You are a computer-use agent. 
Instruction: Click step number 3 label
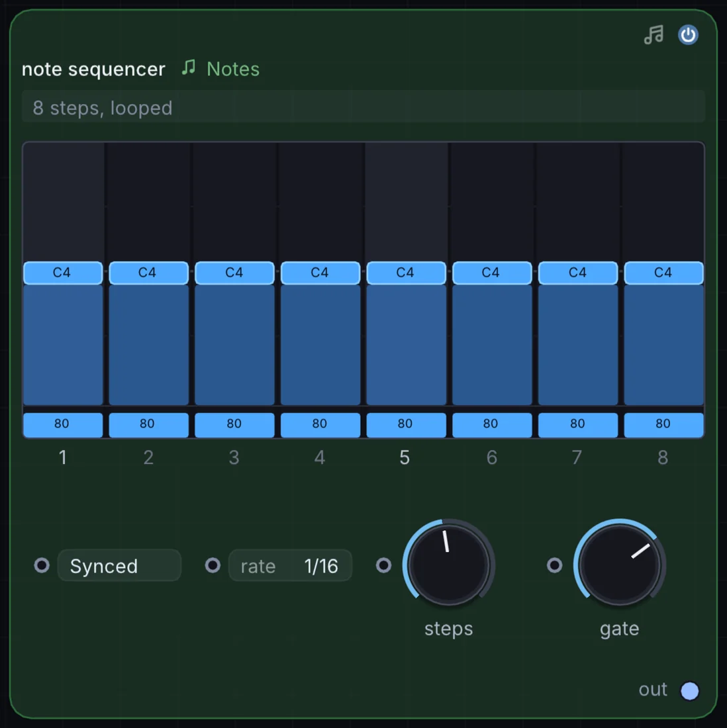pos(234,457)
